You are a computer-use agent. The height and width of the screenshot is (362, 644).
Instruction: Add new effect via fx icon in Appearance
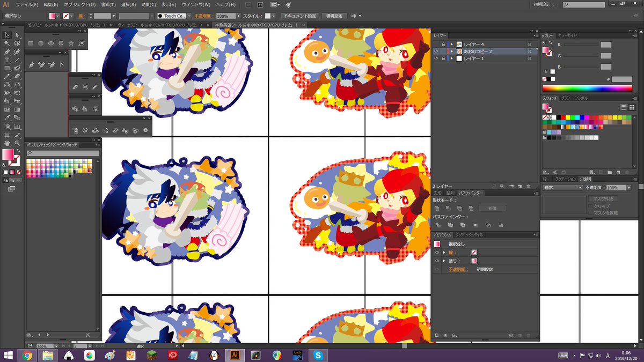tap(455, 336)
